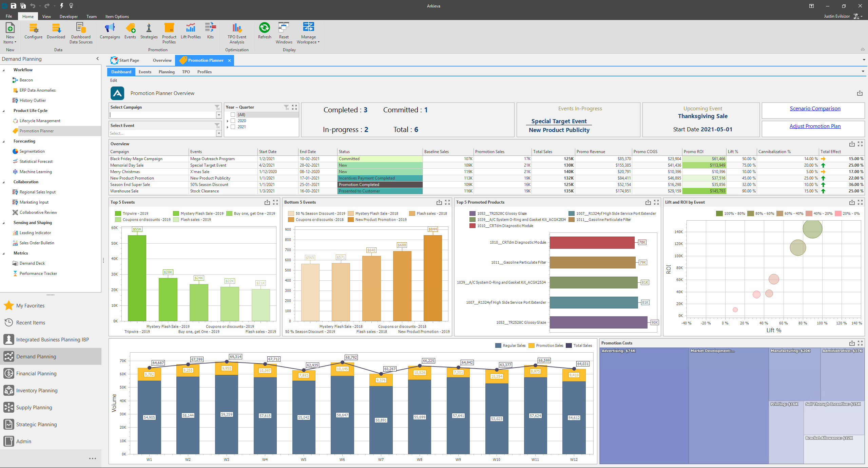
Task: Open the TPO Event Analysis tool
Action: (x=237, y=33)
